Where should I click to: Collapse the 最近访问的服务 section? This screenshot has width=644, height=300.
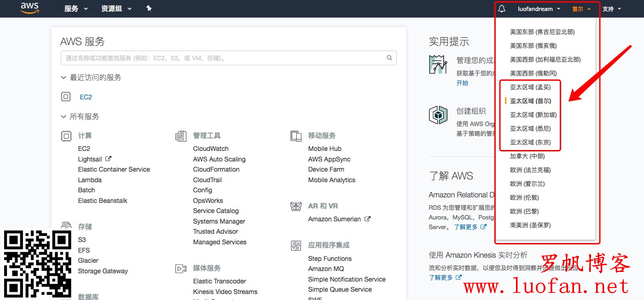[x=91, y=77]
